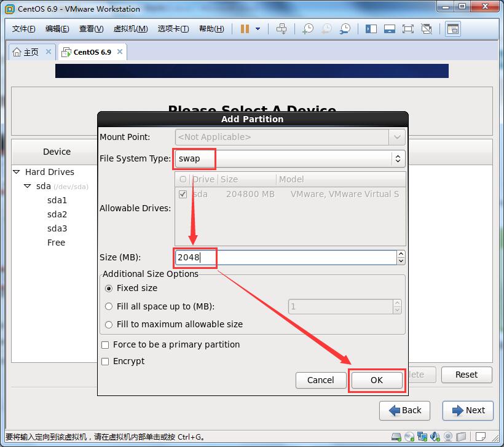The width and height of the screenshot is (504, 447).
Task: Select sda1 in the device tree
Action: 57,200
